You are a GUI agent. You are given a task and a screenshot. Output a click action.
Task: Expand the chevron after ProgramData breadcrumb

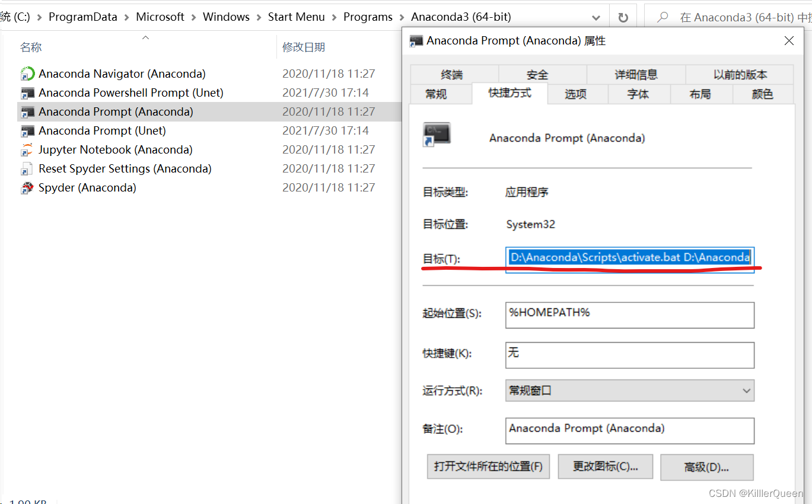pyautogui.click(x=127, y=17)
